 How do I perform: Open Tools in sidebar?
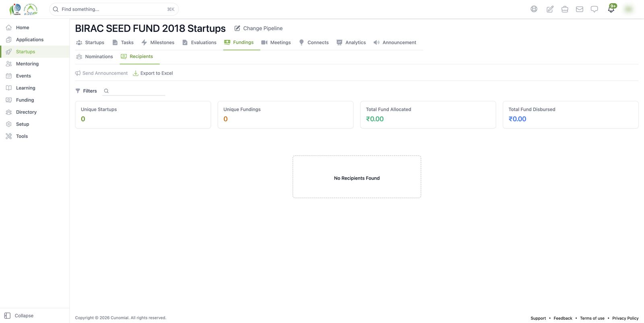pyautogui.click(x=35, y=136)
